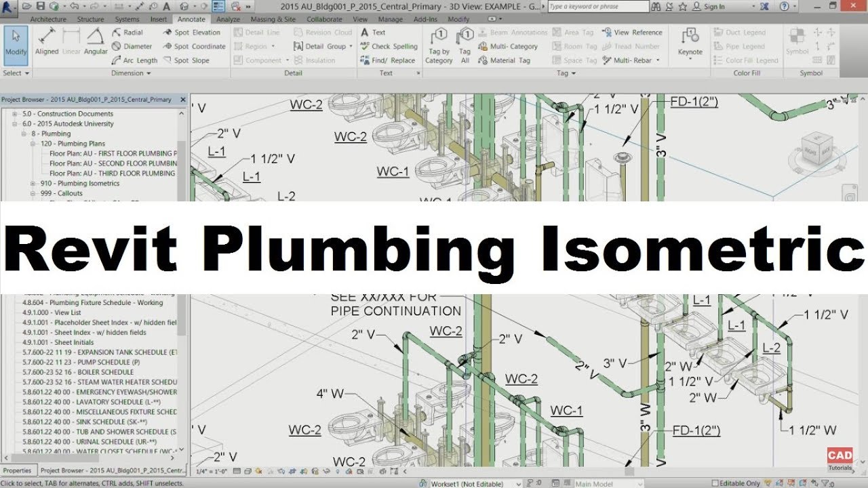
Task: Choose the Aligned dimension tool
Action: 47,42
